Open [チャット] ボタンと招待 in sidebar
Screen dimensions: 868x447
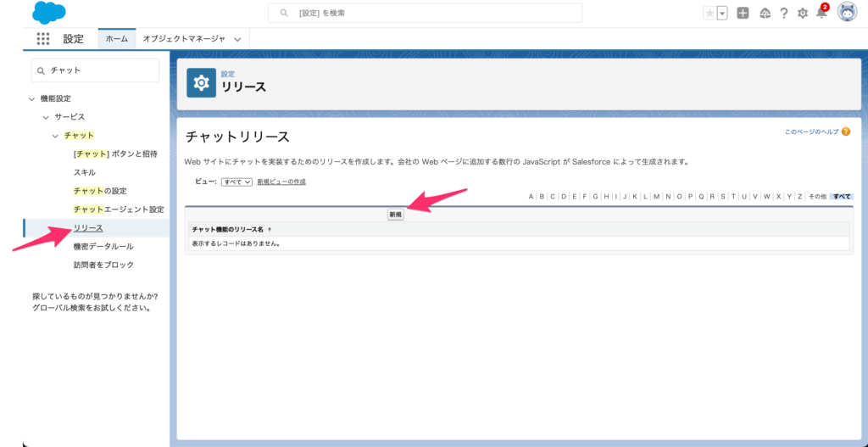115,154
